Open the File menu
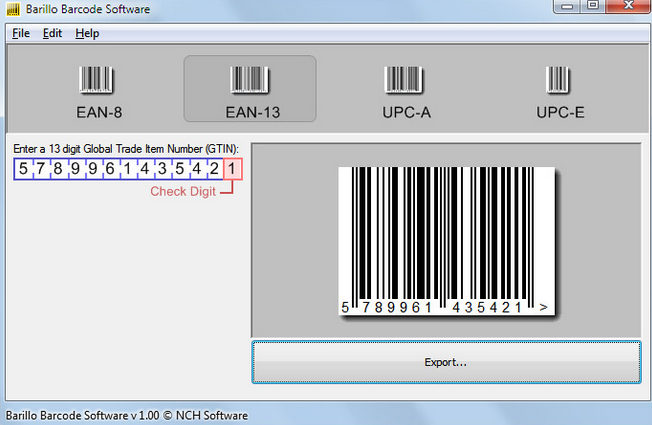The image size is (652, 425). pos(21,33)
